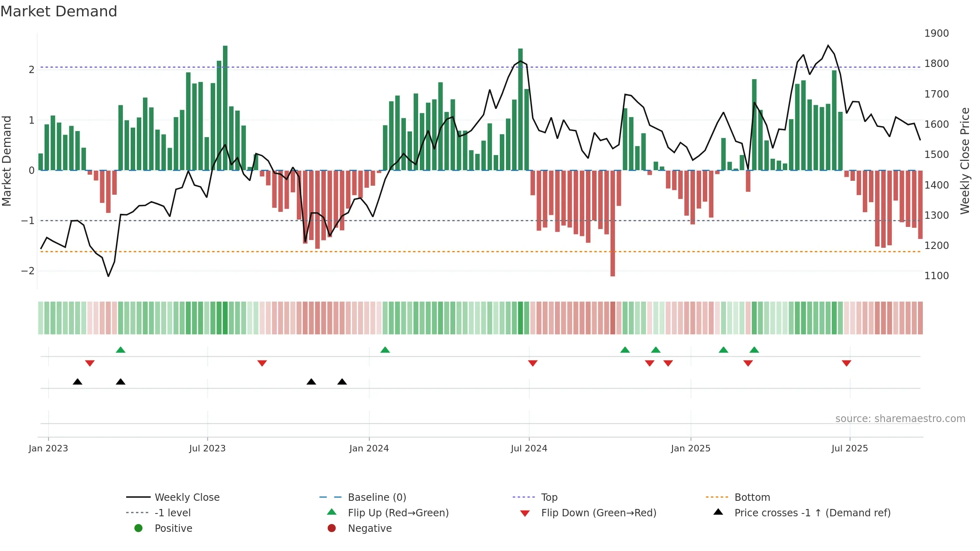Select the Flip Down marker before Jul 2025
The height and width of the screenshot is (551, 980).
(x=846, y=363)
